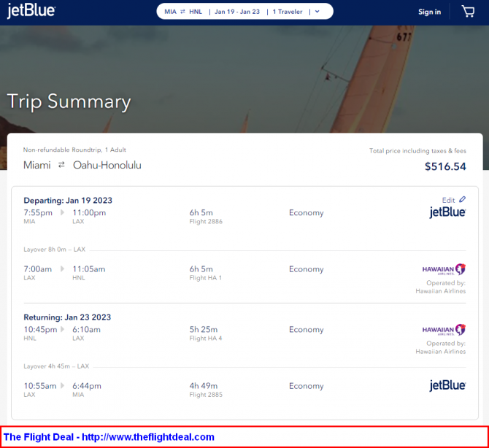This screenshot has height=448, width=489.
Task: Click the HNL destination in search pill
Action: tap(196, 12)
